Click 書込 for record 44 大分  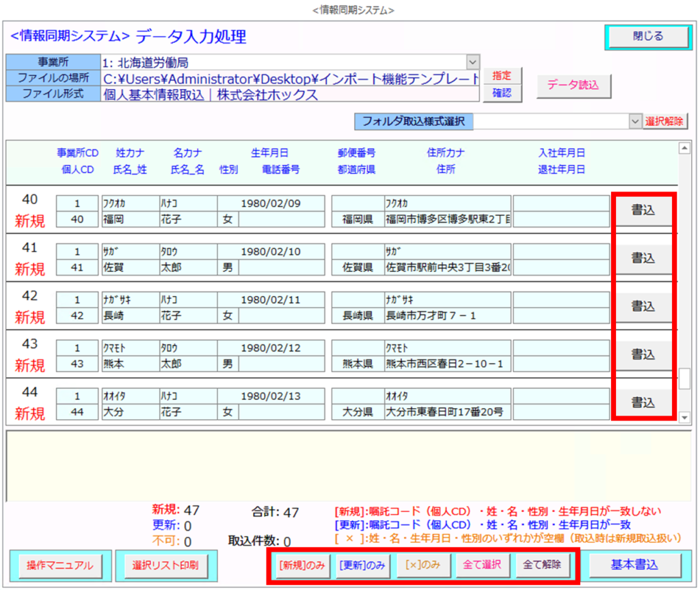tap(642, 402)
